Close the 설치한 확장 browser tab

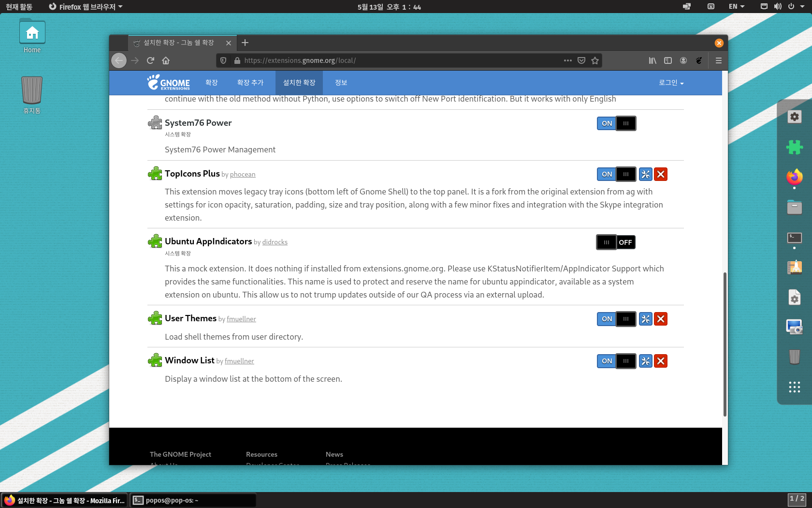pos(229,43)
